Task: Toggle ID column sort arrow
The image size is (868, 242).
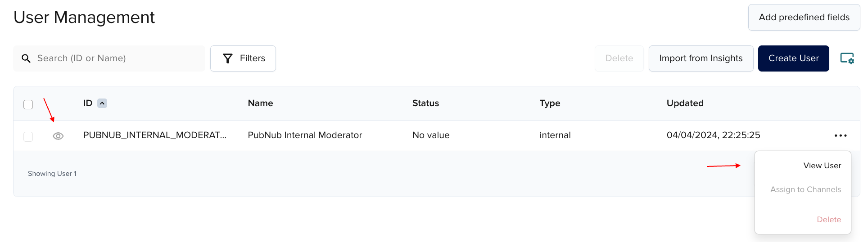Action: click(x=102, y=103)
